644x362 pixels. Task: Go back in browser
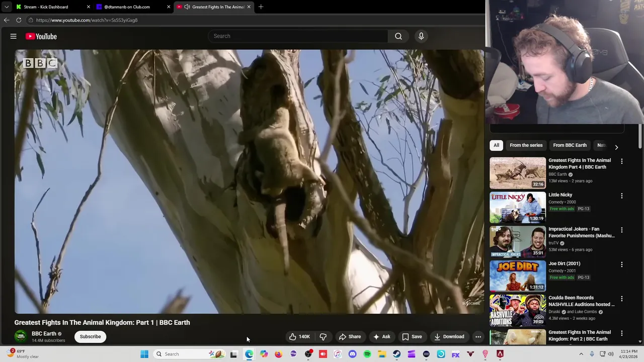[x=6, y=20]
